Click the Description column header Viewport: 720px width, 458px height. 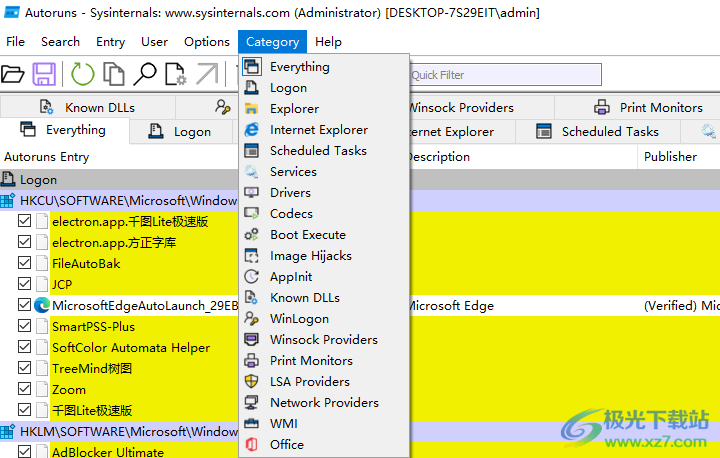tap(523, 157)
